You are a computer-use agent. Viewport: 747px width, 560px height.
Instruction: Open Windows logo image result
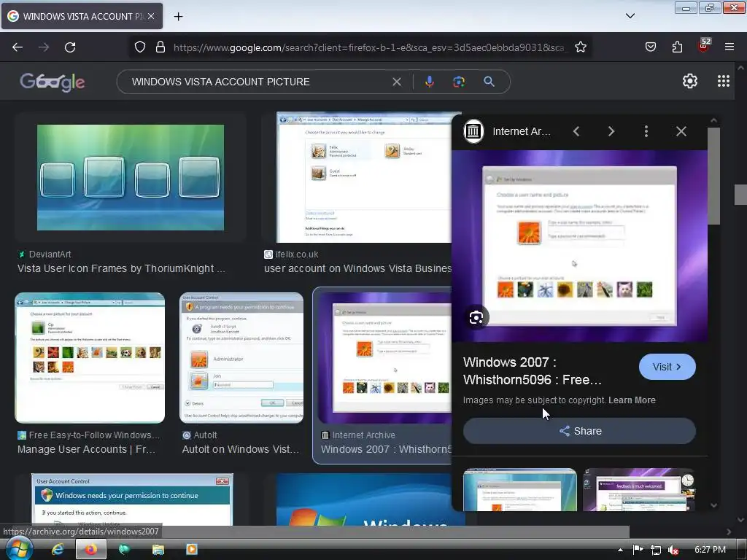[x=364, y=499]
